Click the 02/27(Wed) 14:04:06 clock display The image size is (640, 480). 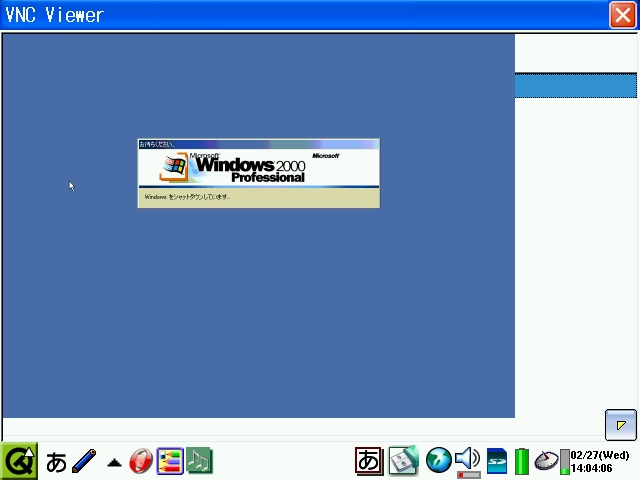point(600,462)
